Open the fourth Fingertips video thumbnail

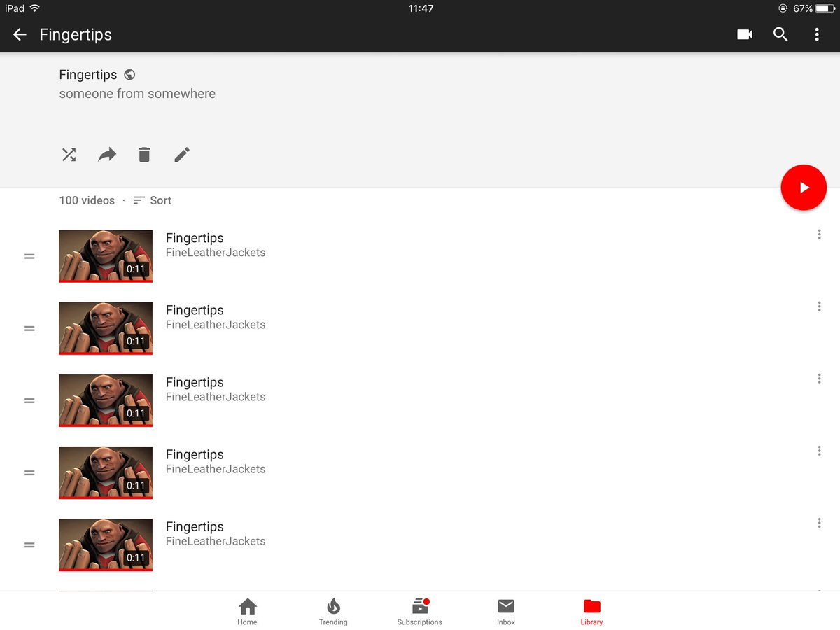pos(106,472)
